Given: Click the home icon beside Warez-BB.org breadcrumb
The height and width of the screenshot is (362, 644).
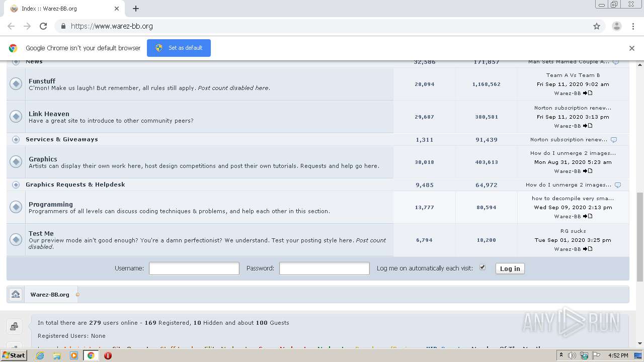Looking at the screenshot, I should tap(16, 294).
